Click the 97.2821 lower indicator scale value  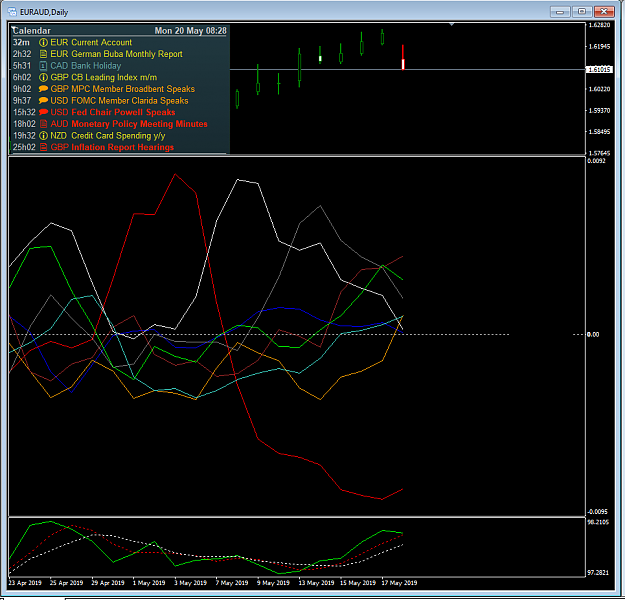point(598,573)
